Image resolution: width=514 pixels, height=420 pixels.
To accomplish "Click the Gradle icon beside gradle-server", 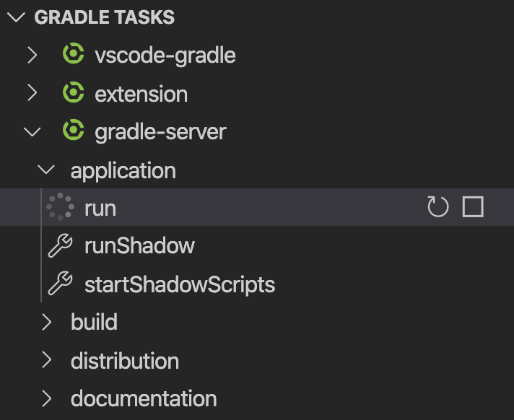I will click(73, 130).
